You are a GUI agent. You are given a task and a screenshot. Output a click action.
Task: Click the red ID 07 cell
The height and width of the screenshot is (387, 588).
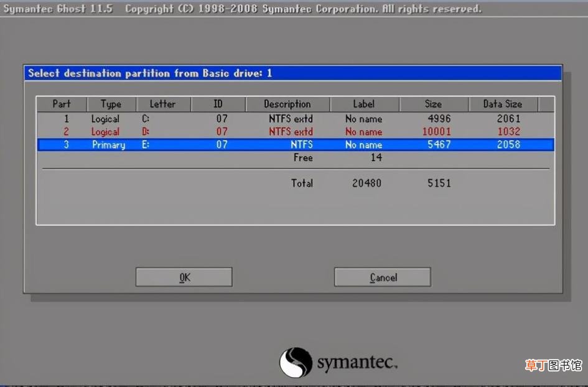click(x=222, y=132)
